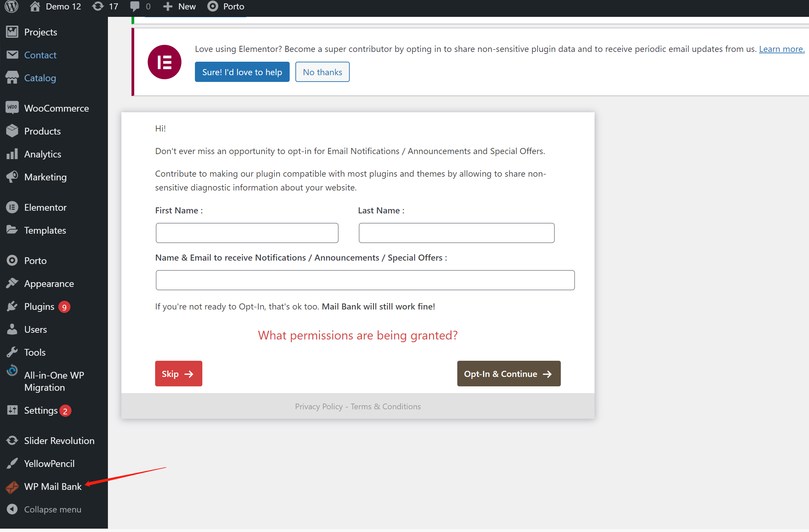Click the Tools wrench icon
The image size is (809, 532).
[x=12, y=352]
